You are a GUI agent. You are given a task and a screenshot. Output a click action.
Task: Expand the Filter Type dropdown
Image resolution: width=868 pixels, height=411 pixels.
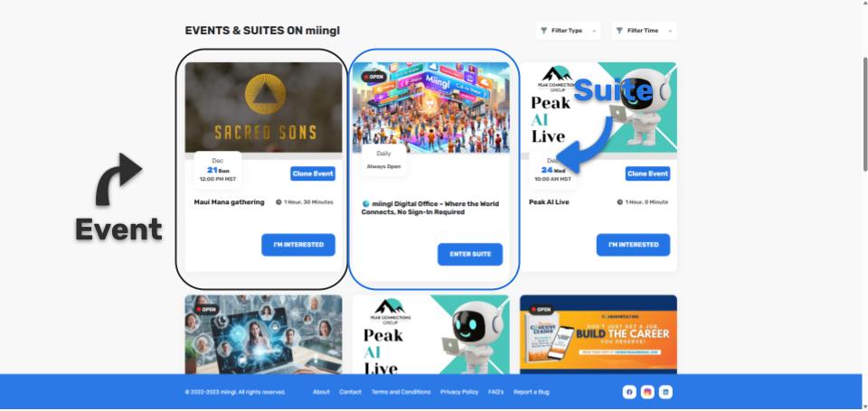569,31
